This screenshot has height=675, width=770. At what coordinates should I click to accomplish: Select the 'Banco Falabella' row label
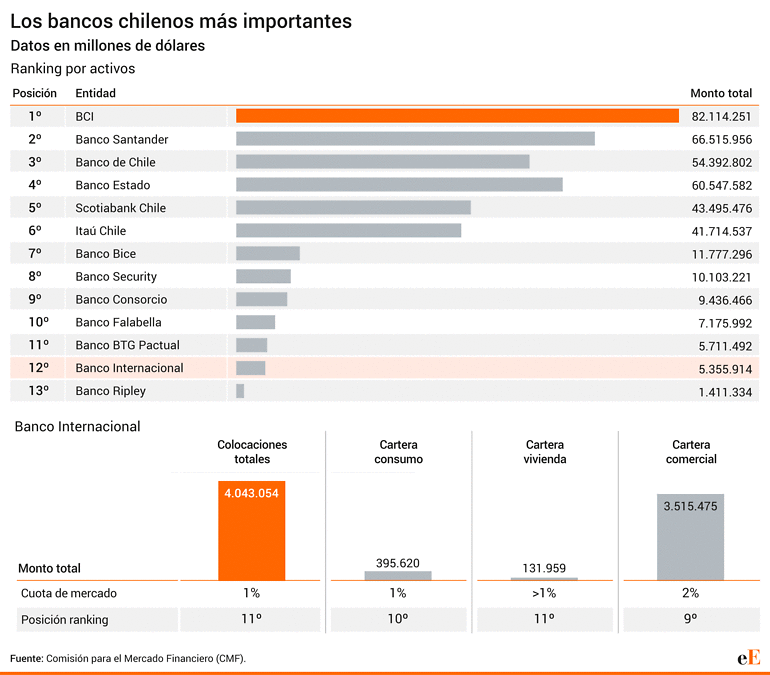click(x=118, y=323)
